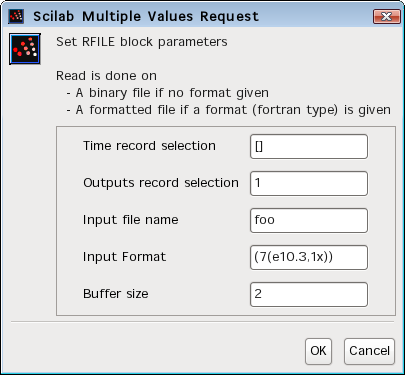405x375 pixels.
Task: Click the 'Time record selection' label
Action: tap(149, 146)
